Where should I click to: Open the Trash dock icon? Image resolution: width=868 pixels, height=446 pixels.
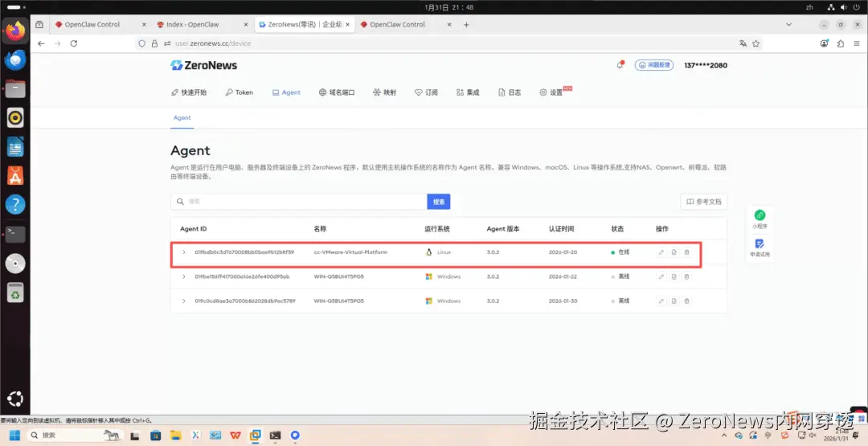coord(15,293)
